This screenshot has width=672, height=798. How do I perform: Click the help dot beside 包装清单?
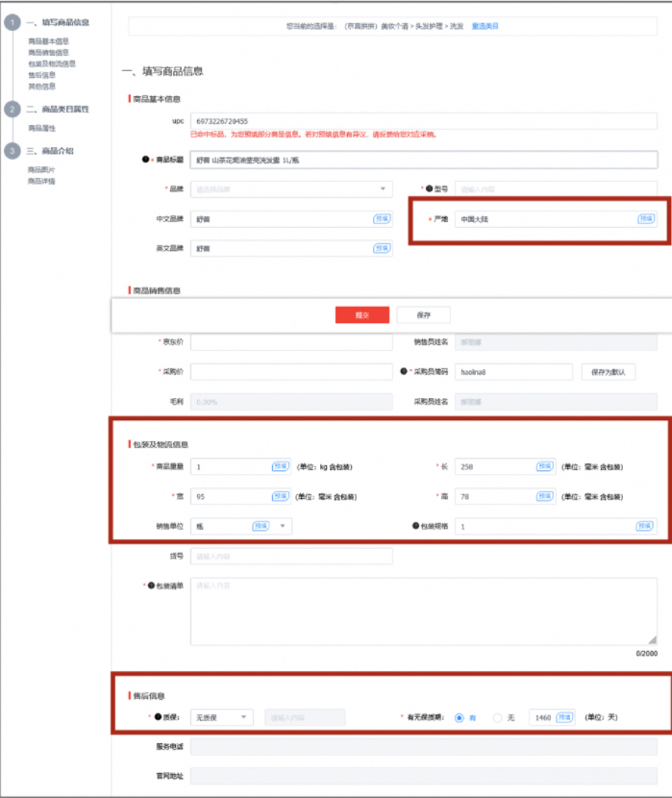pyautogui.click(x=152, y=586)
